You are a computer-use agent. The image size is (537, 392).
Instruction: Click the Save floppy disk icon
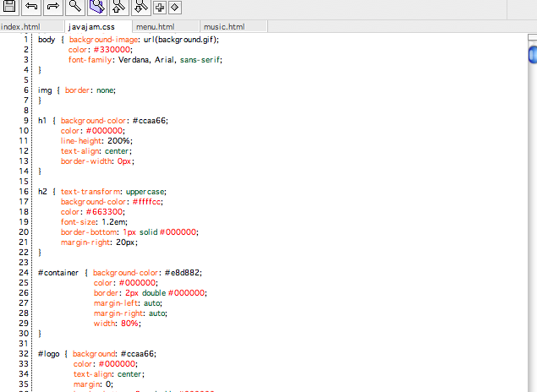coord(9,7)
